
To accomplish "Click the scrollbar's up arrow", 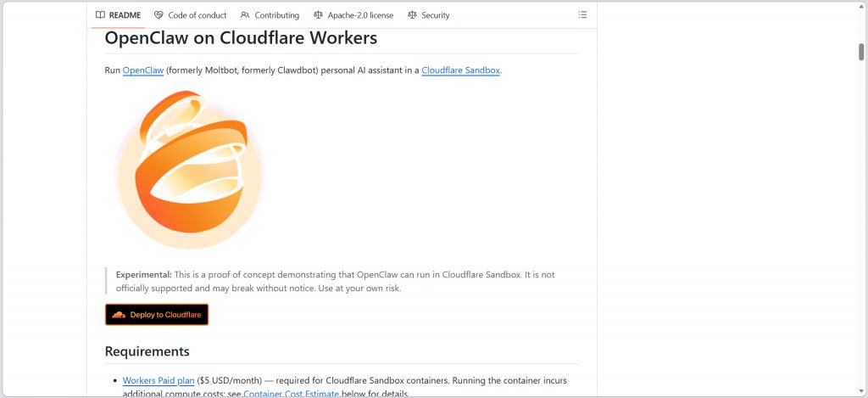I will pos(861,5).
